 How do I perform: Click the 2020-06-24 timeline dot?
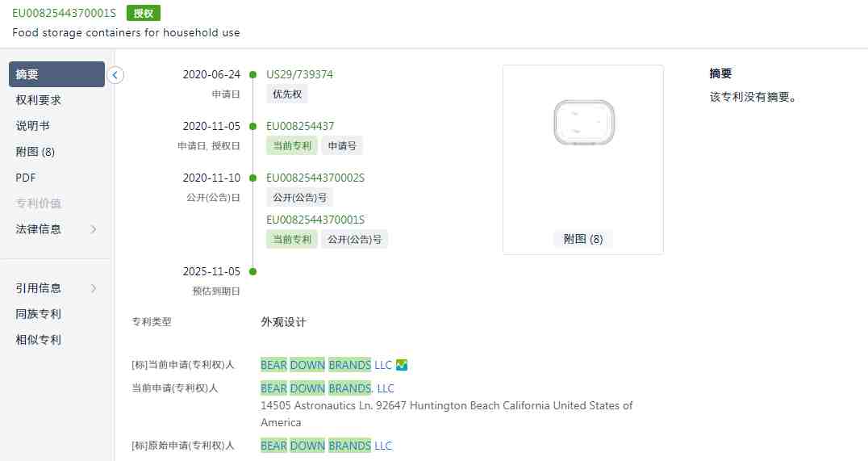tap(253, 75)
